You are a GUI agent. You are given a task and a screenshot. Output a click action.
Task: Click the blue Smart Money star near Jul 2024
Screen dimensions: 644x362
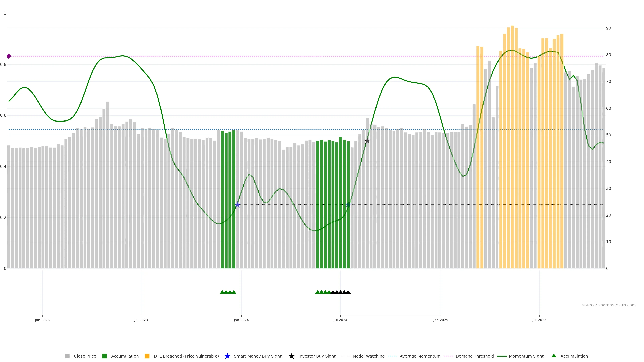[x=348, y=205]
